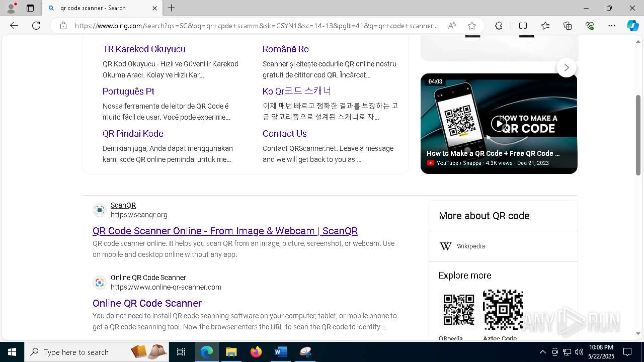Open File Explorer from the taskbar
644x362 pixels.
231,352
